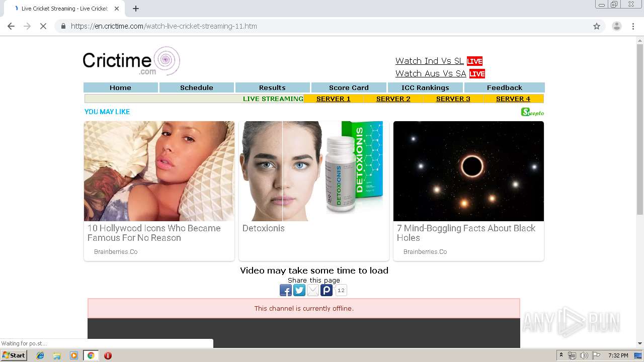
Task: Open Watch Aus Vs SA link
Action: (431, 73)
